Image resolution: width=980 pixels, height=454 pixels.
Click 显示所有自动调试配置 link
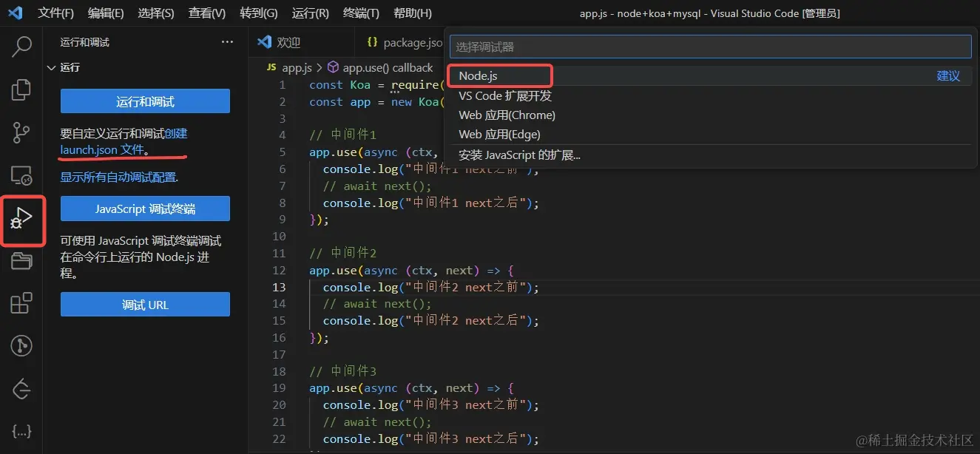118,177
